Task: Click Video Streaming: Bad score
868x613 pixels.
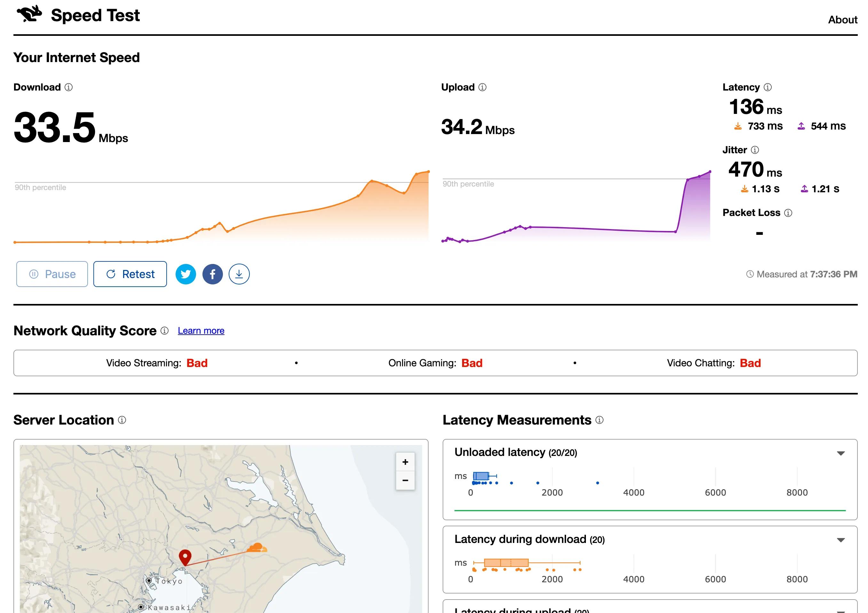Action: coord(157,363)
